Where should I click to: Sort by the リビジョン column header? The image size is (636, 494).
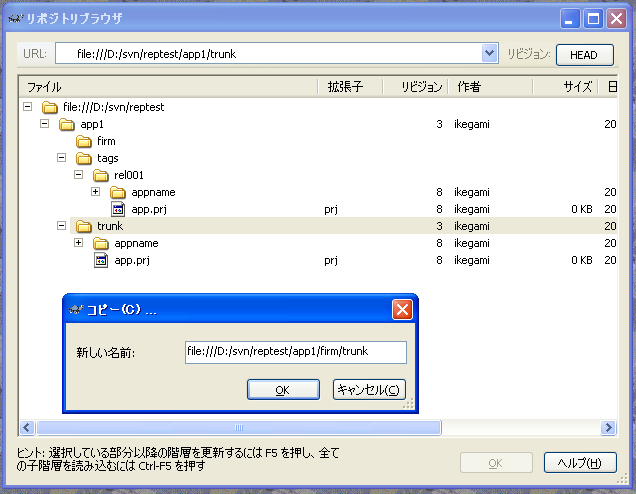click(415, 87)
